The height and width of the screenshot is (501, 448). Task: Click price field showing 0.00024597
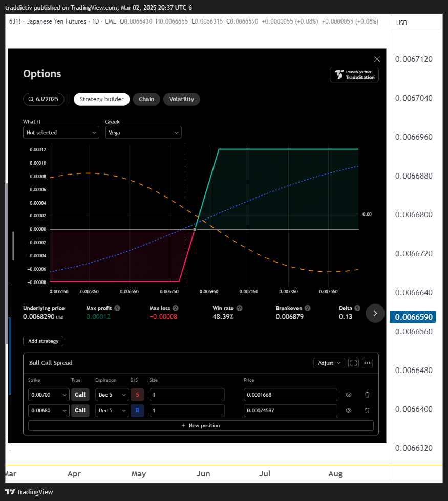point(290,410)
